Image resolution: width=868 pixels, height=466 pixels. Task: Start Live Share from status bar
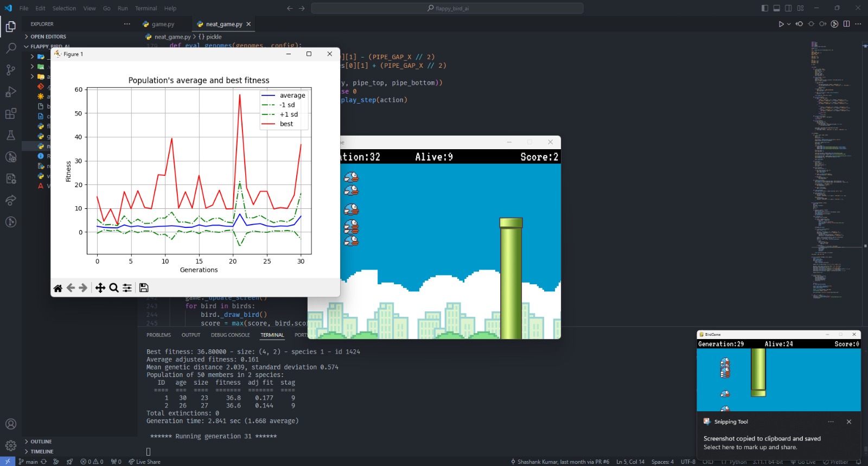click(145, 462)
